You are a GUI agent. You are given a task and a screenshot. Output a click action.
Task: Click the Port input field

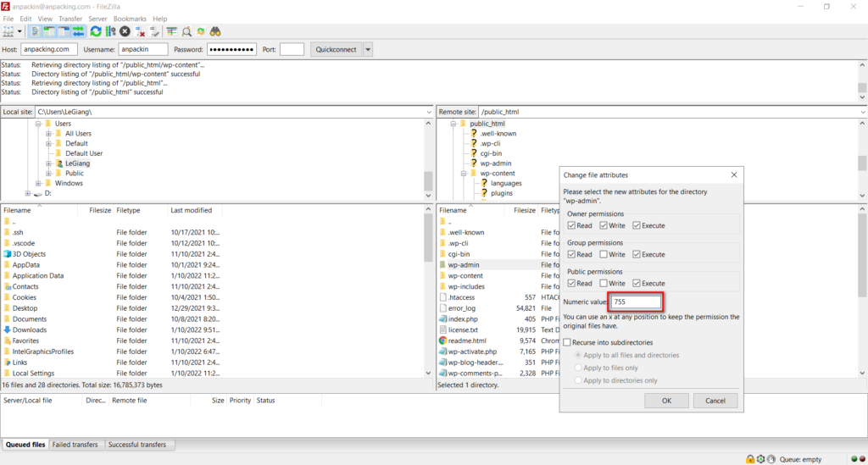tap(292, 49)
